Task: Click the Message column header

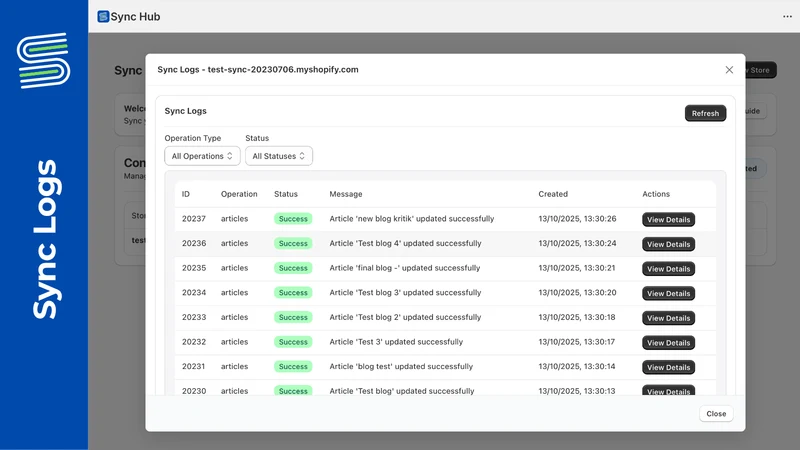Action: pos(346,194)
